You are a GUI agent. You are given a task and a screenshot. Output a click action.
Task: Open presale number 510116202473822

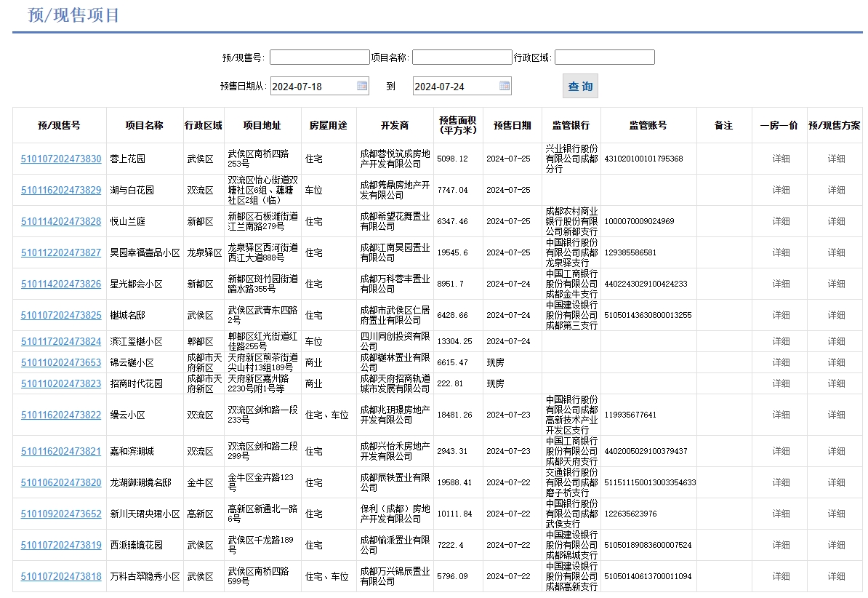[x=61, y=415]
